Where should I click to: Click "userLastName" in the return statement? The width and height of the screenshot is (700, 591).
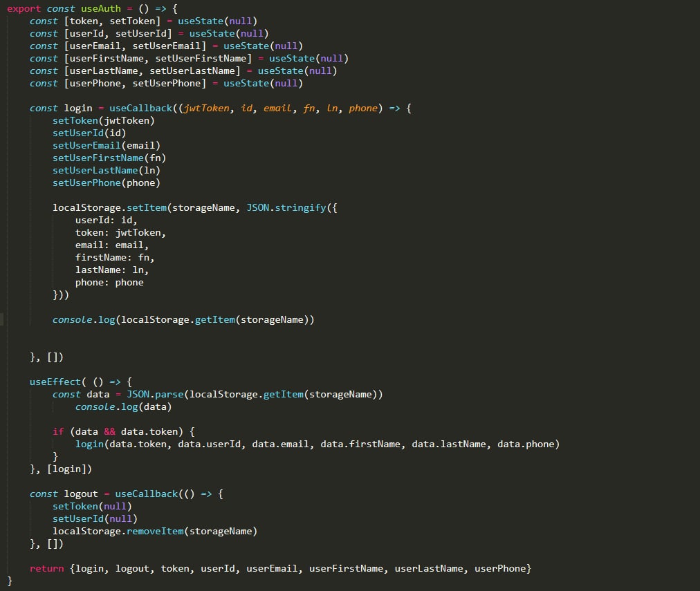429,569
